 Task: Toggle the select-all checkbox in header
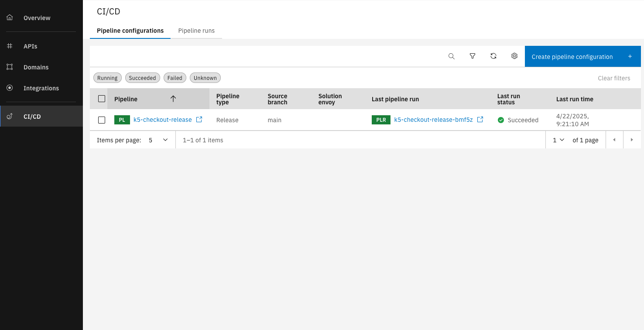102,99
